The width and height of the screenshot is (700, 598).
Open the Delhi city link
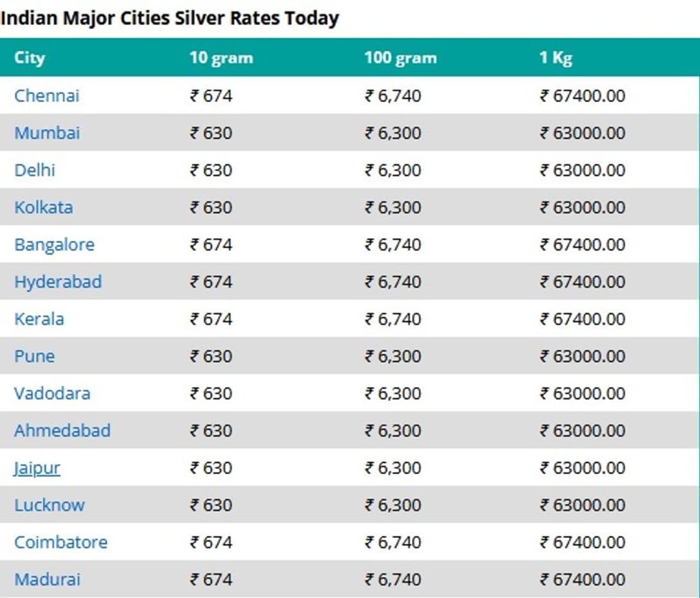(x=35, y=170)
